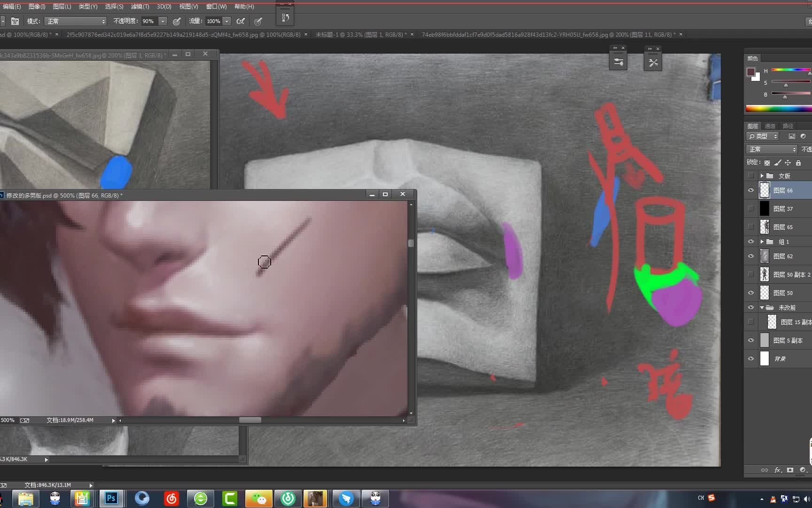Viewport: 812px width, 508px height.
Task: Open the 帮助(H) menu
Action: pos(244,7)
